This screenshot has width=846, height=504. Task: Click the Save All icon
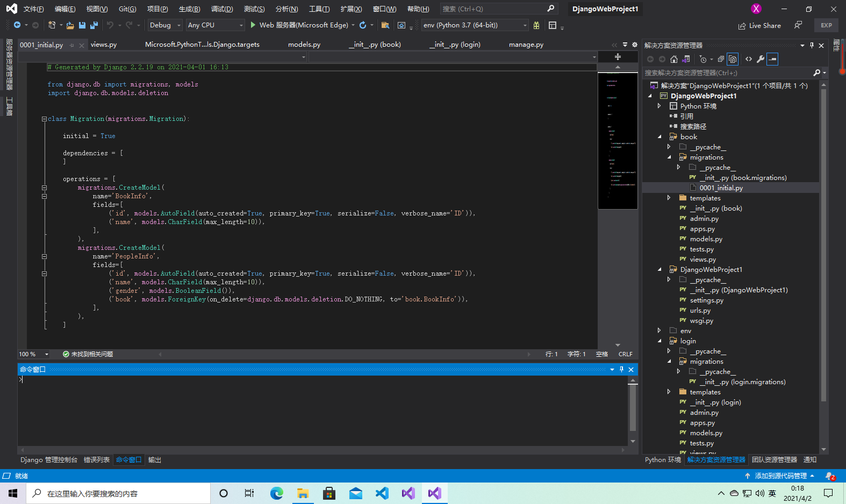tap(94, 25)
